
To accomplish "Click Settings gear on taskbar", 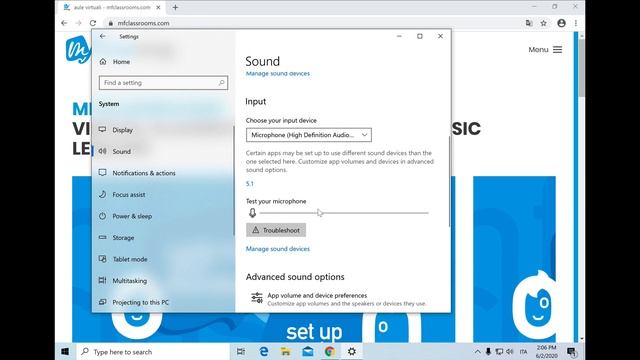I will pos(352,351).
